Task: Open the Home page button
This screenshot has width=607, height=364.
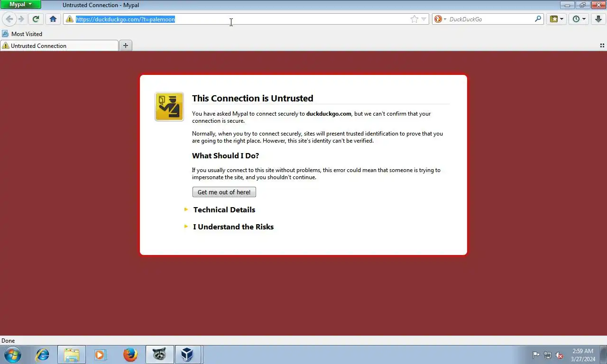Action: (x=53, y=19)
